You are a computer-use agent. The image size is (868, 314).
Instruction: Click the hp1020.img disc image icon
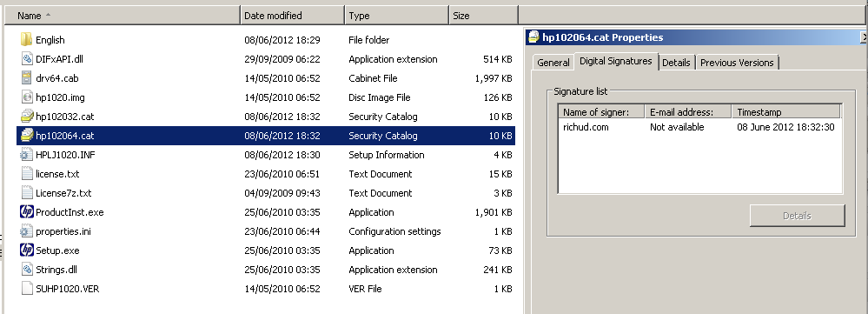coord(27,97)
